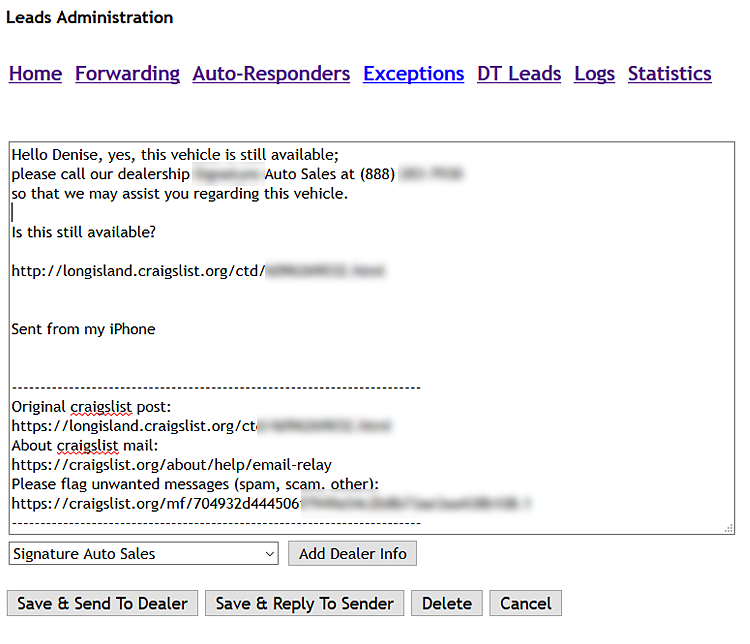
Task: Delete this lead message
Action: tap(447, 604)
